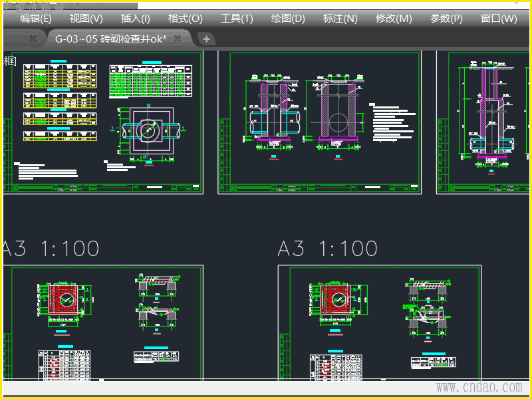Open the 参数(P) menu

pyautogui.click(x=446, y=19)
